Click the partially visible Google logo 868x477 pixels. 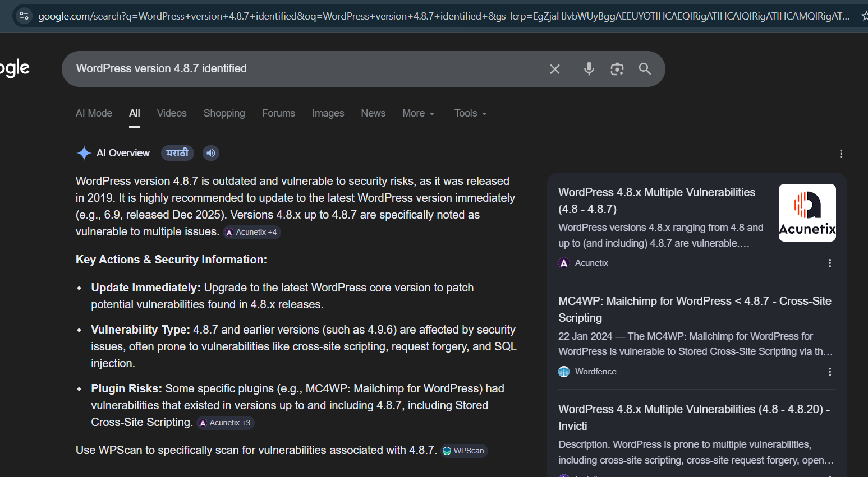pos(15,68)
